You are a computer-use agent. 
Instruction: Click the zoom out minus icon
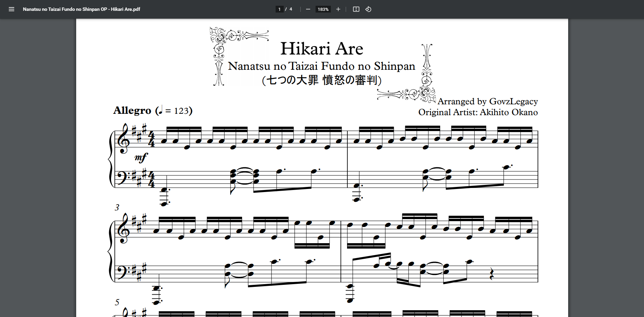click(x=308, y=9)
